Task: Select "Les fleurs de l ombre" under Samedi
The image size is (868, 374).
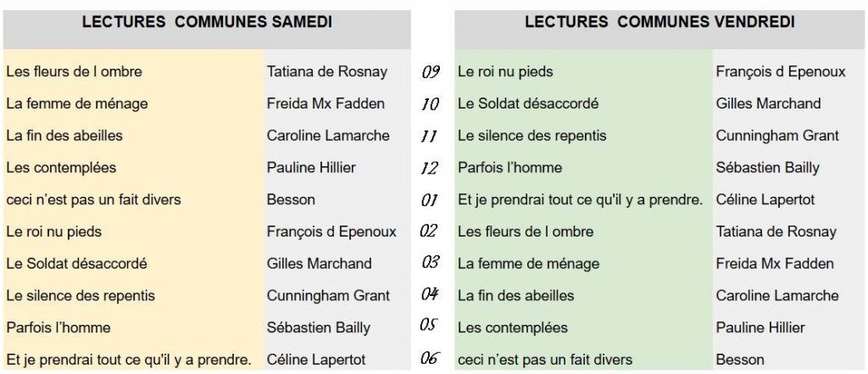Action: (74, 72)
